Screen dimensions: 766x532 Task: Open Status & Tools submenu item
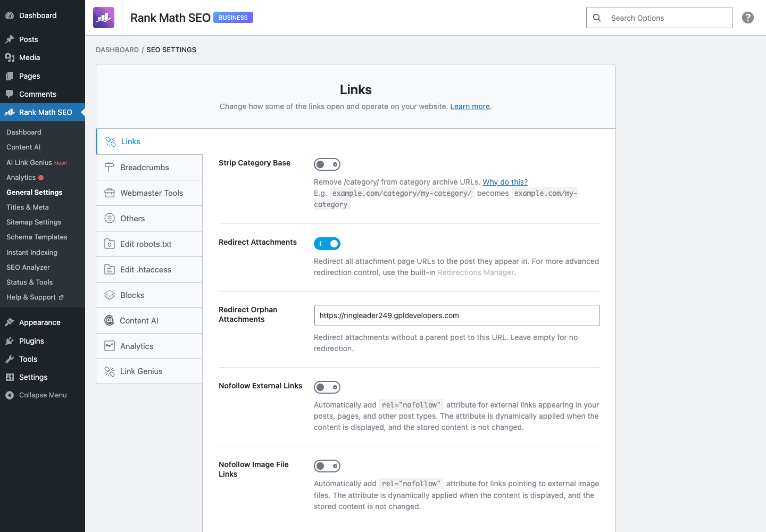[x=29, y=282]
